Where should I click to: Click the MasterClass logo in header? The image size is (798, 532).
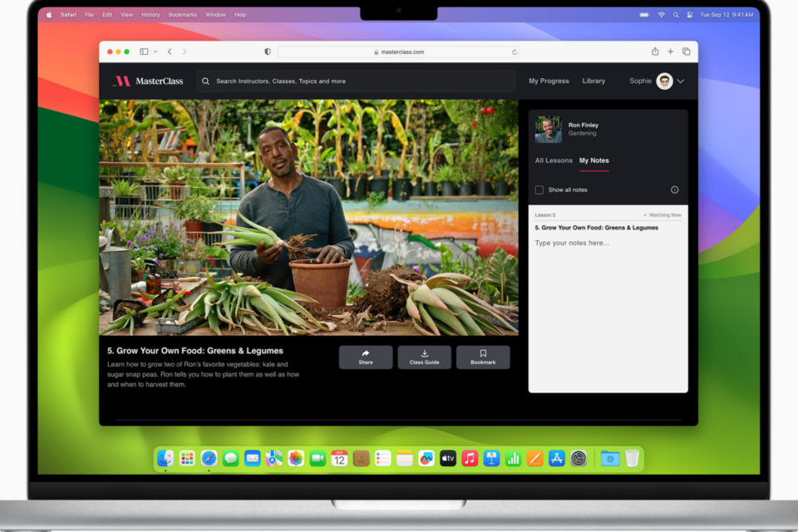pyautogui.click(x=148, y=81)
